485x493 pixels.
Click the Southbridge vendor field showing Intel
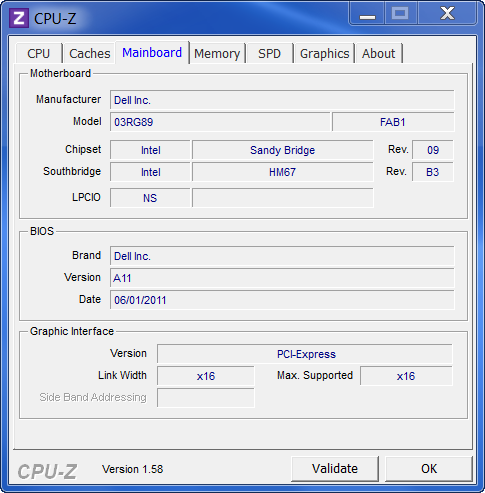pos(150,172)
